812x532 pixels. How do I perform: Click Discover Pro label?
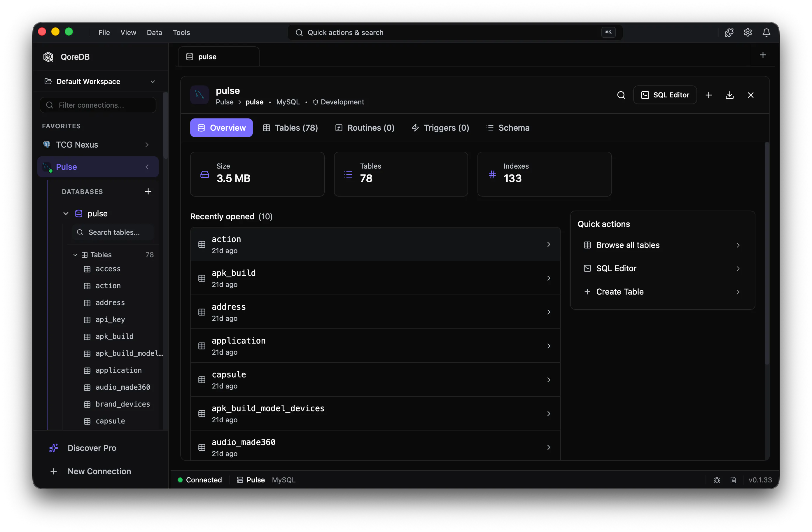92,448
